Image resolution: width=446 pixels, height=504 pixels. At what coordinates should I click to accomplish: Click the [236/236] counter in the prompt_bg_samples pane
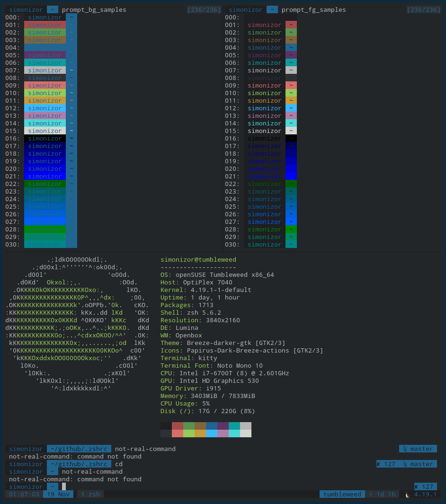[204, 9]
